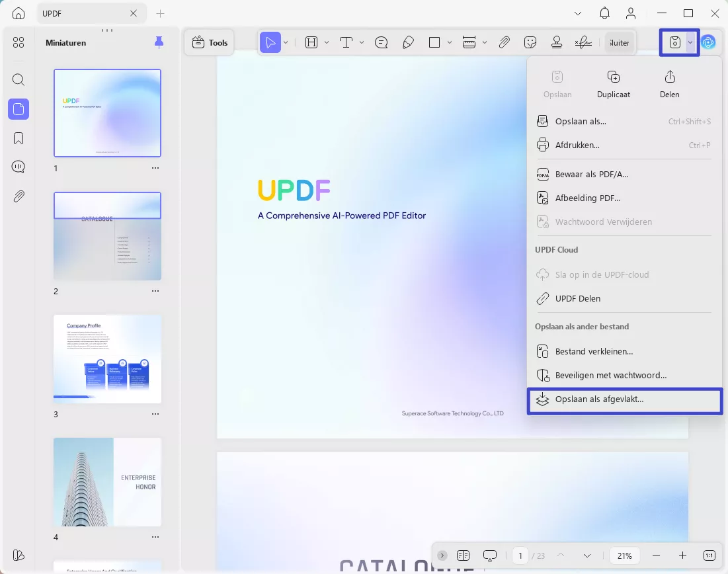The height and width of the screenshot is (574, 728).
Task: Open the UPDF AI assistant icon
Action: click(708, 42)
